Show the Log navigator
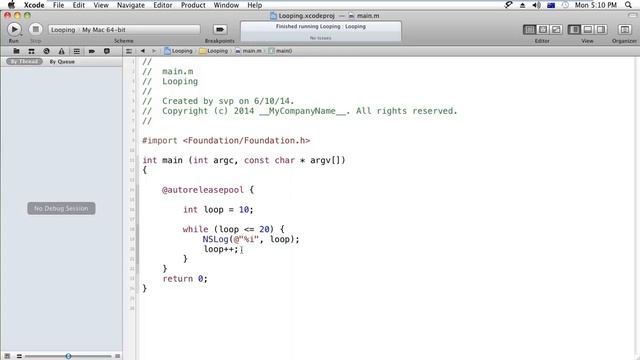 [107, 51]
